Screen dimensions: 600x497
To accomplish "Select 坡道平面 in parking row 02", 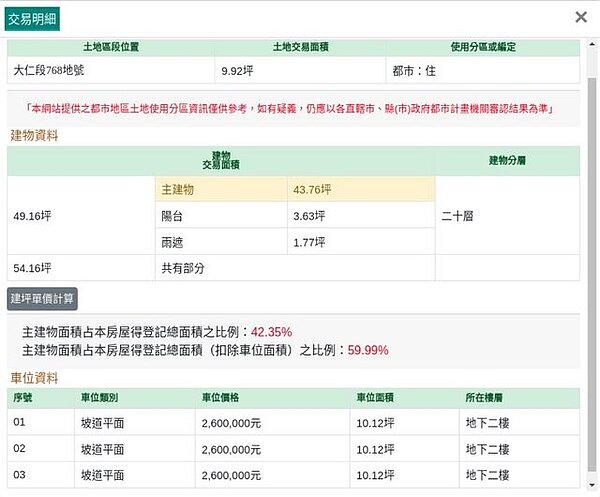I will pyautogui.click(x=135, y=448).
